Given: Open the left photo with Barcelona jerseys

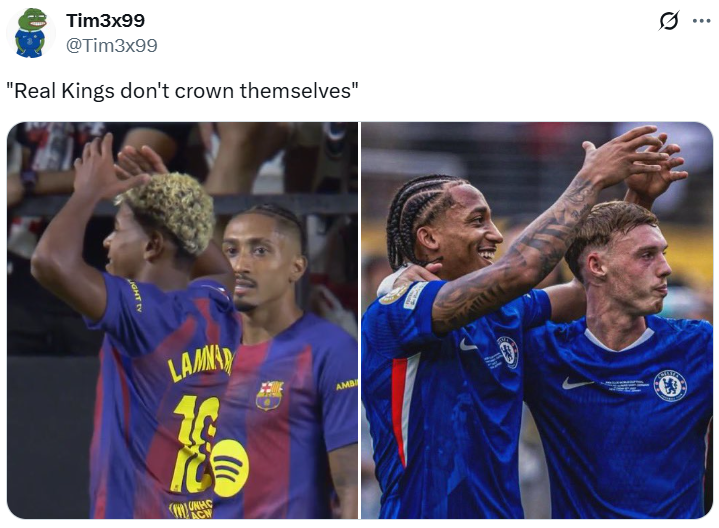Looking at the screenshot, I should pyautogui.click(x=183, y=320).
